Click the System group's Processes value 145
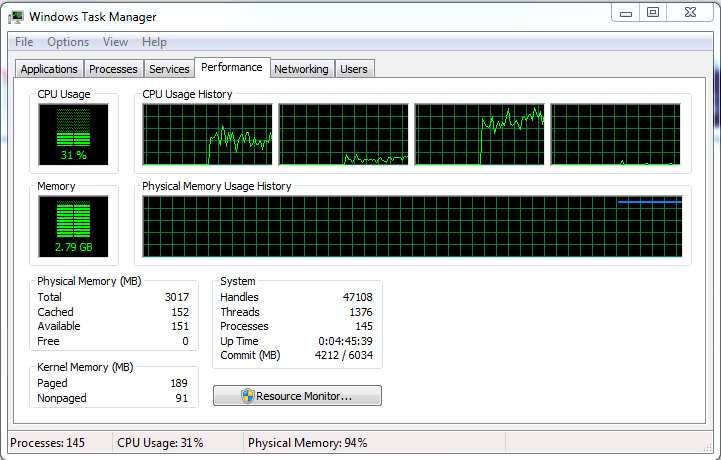 (364, 326)
